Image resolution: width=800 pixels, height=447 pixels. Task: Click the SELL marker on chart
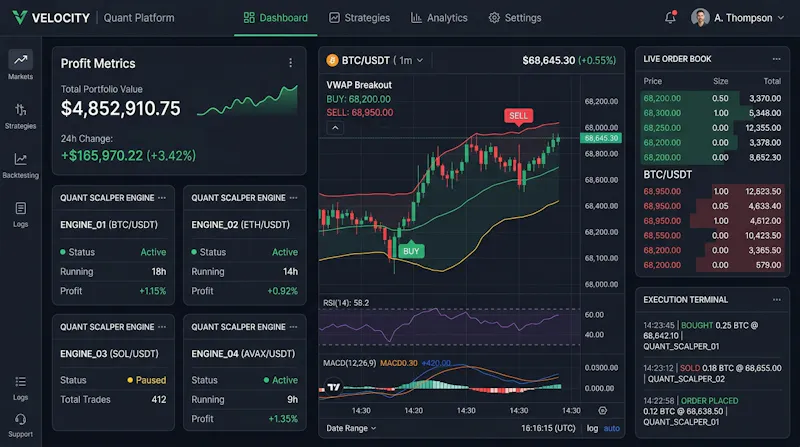pyautogui.click(x=518, y=116)
